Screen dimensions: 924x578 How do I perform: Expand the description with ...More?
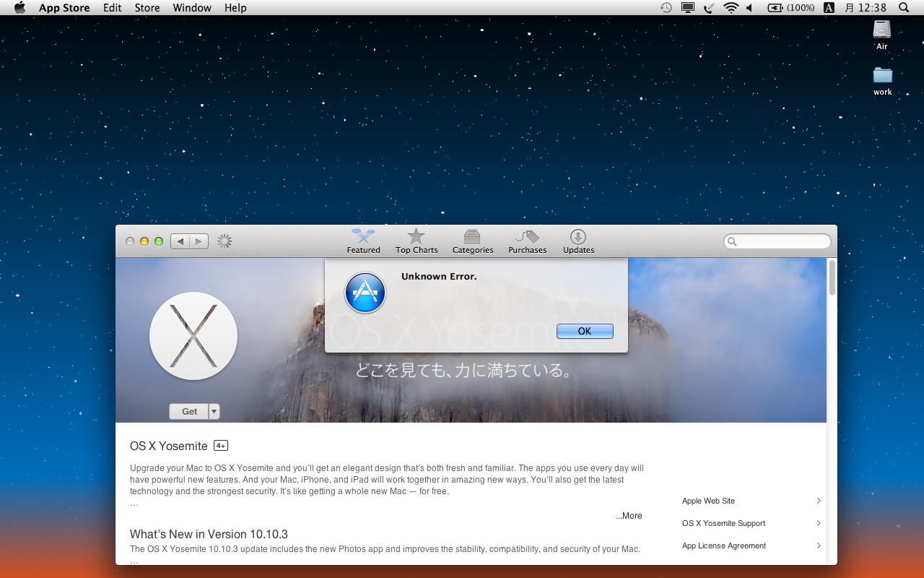[x=629, y=516]
